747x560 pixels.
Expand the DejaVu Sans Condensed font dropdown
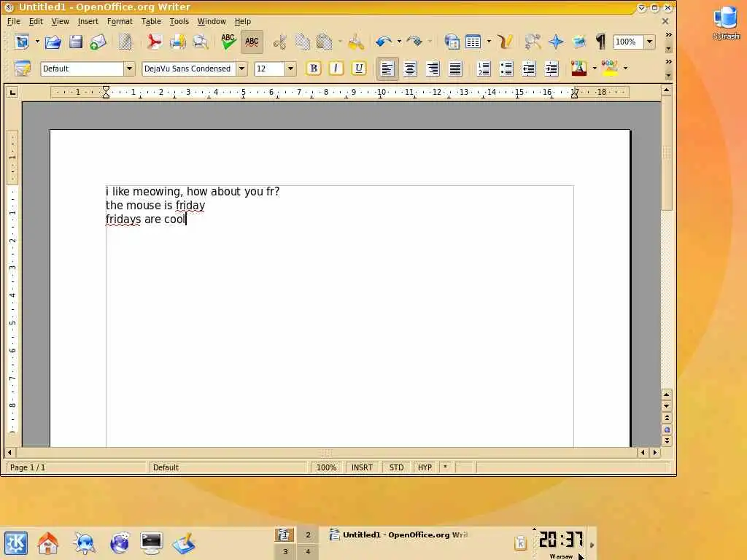[x=242, y=69]
